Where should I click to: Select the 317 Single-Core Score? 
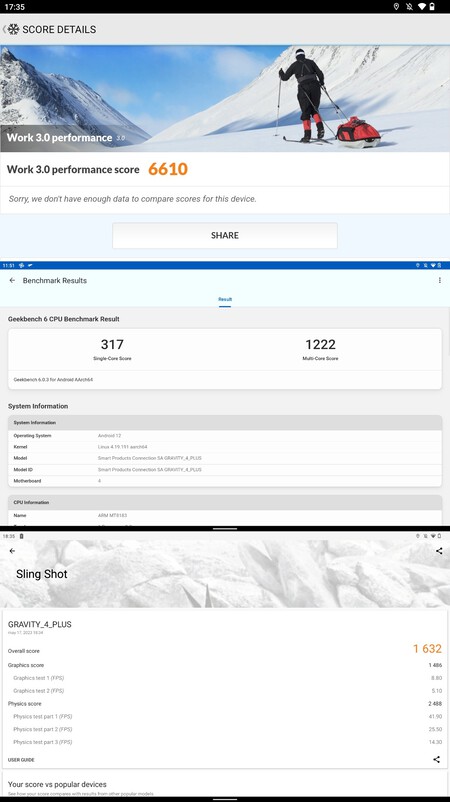click(x=112, y=344)
